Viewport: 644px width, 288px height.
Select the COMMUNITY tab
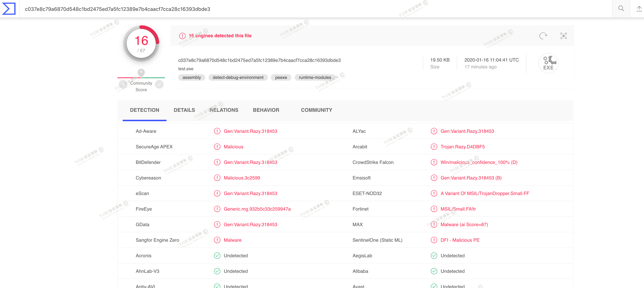[316, 110]
